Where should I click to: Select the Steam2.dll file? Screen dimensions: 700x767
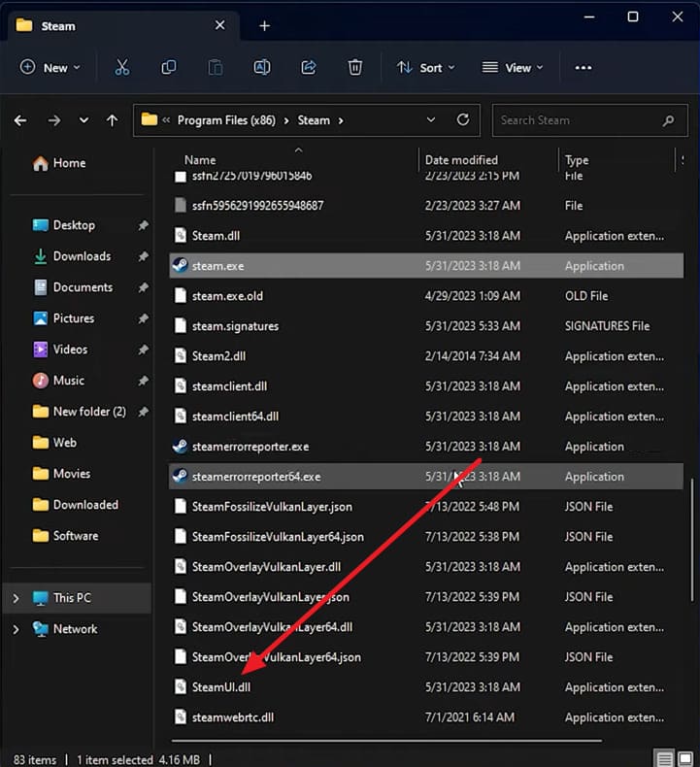[426, 356]
